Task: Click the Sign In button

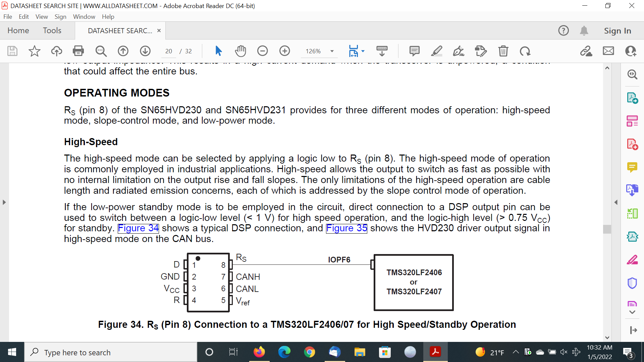Action: 617,31
